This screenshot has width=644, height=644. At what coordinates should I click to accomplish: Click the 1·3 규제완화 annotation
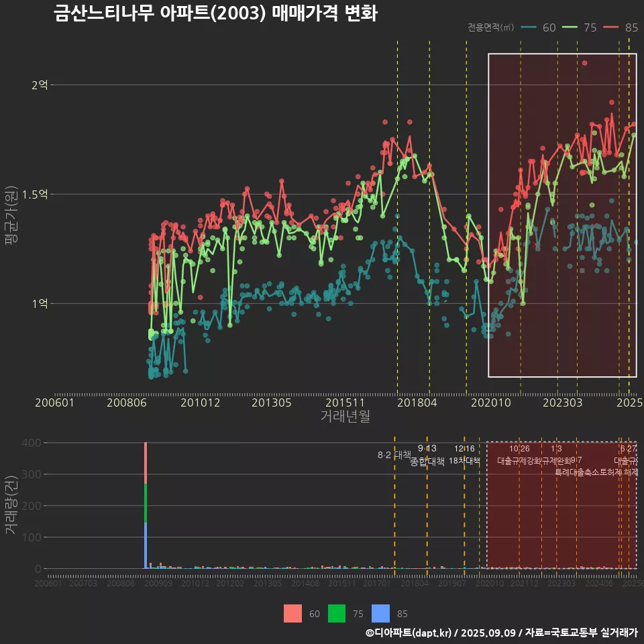click(557, 455)
